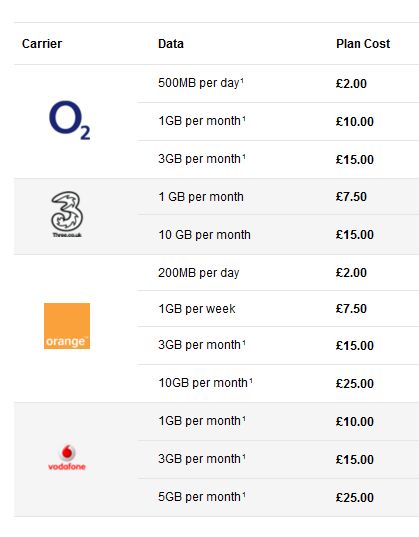Screen dimensions: 419x537
Task: Click the Vodafone carrier logo
Action: point(67,458)
